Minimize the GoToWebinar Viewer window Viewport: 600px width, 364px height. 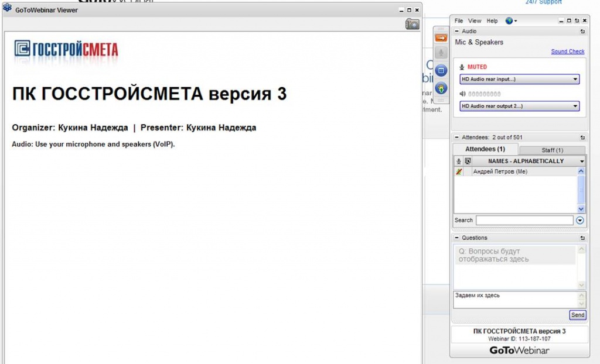[x=401, y=11]
